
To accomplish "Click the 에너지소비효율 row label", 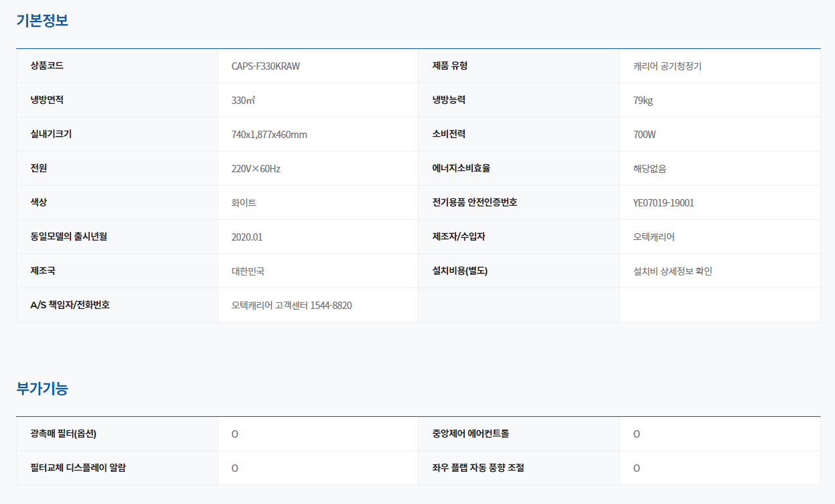I will click(x=461, y=168).
